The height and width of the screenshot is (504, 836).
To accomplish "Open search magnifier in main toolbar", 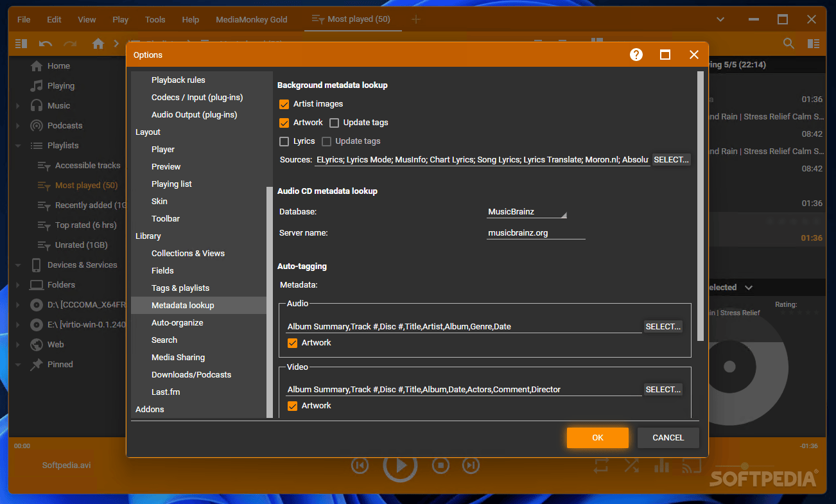I will click(x=788, y=44).
